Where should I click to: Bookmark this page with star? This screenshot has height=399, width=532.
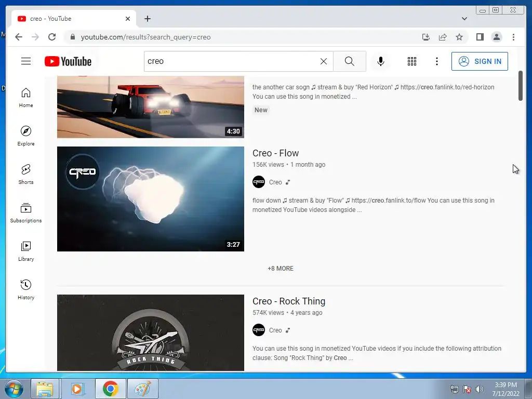click(x=459, y=37)
